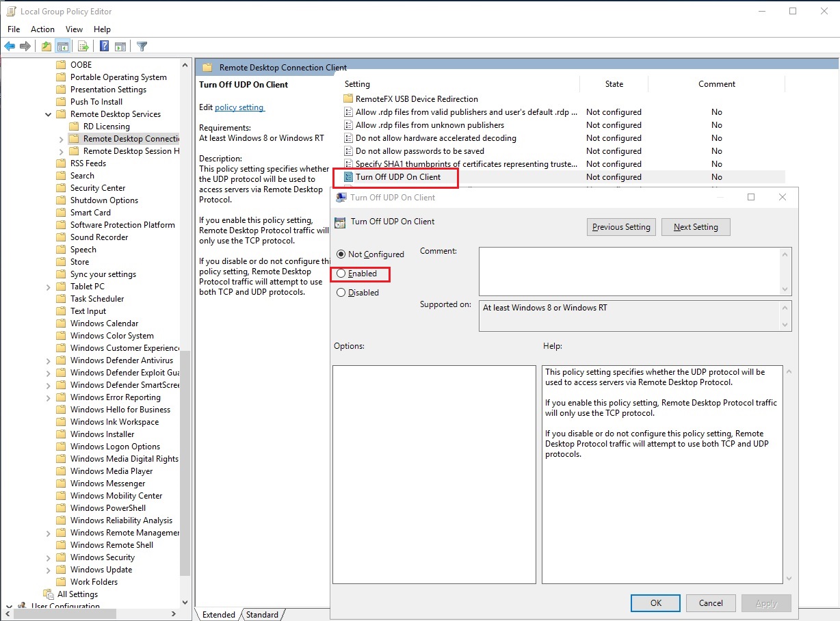This screenshot has height=621, width=840.
Task: Click the folder icon beside Remote Desktop Connection Client header
Action: pyautogui.click(x=207, y=68)
